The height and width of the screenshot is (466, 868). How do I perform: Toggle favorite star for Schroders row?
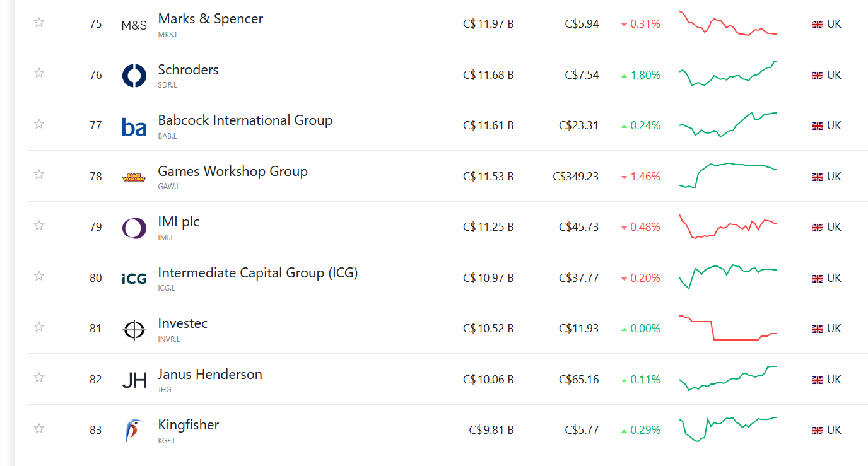39,73
